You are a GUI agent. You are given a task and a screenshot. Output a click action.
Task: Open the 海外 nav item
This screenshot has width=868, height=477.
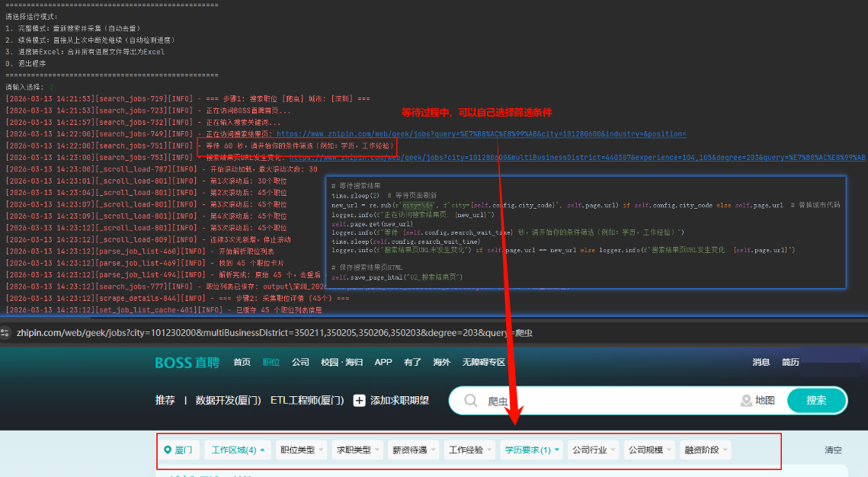click(442, 362)
